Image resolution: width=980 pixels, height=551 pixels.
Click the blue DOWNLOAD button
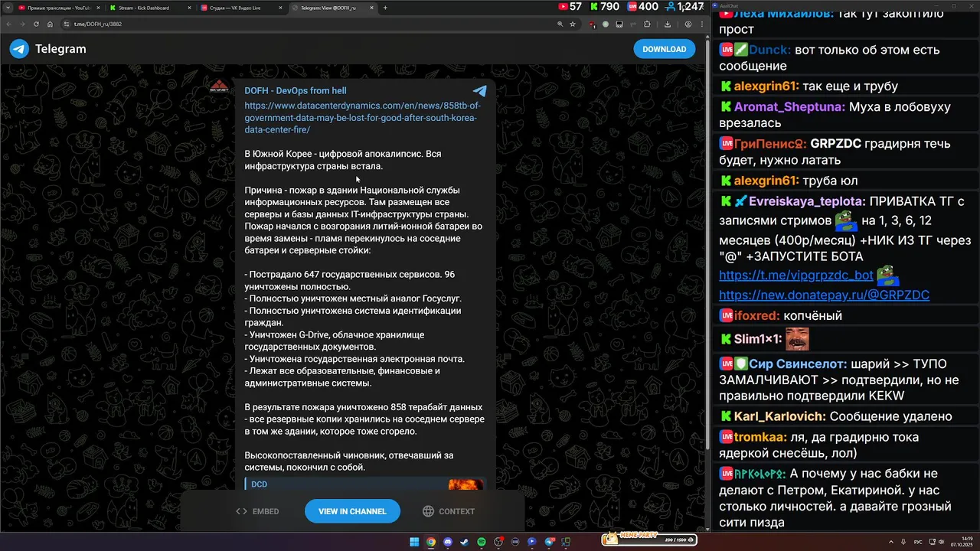(664, 49)
